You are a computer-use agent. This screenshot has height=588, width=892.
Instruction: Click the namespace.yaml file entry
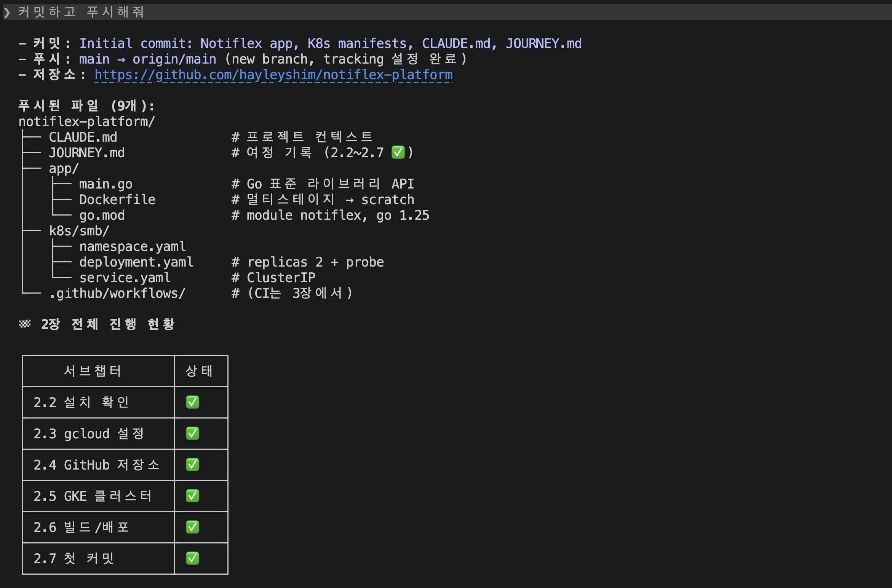click(x=133, y=246)
